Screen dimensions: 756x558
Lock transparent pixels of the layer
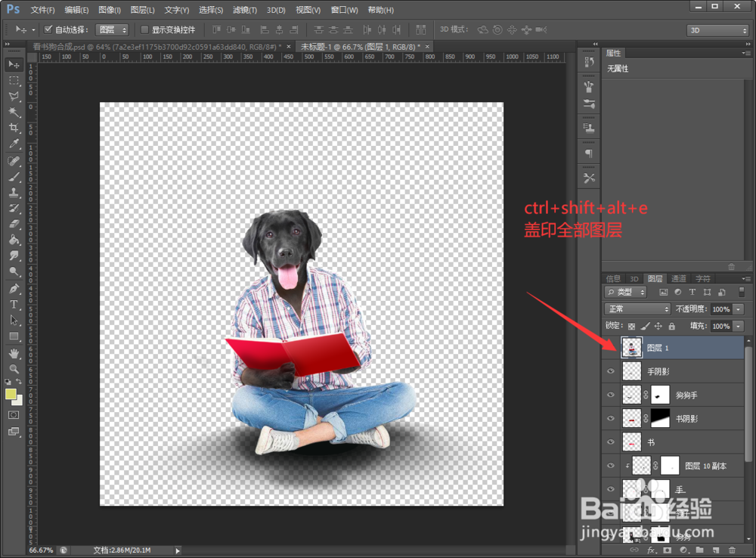pos(631,326)
